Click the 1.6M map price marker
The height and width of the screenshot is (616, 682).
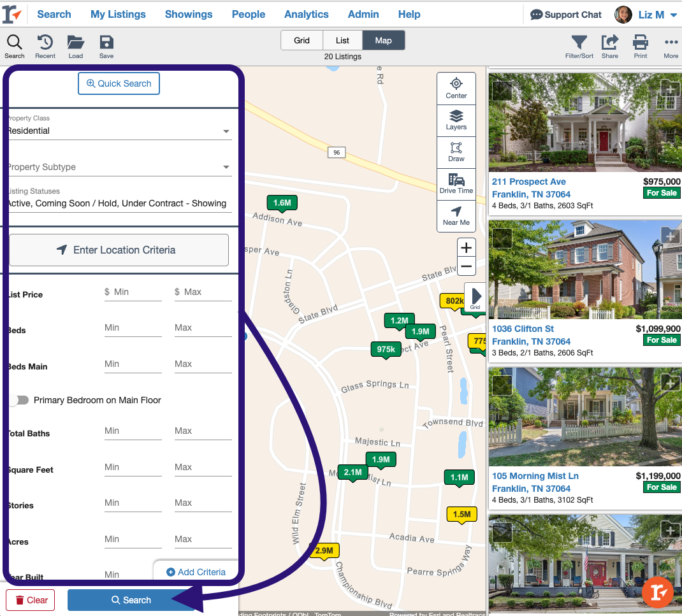pos(282,203)
